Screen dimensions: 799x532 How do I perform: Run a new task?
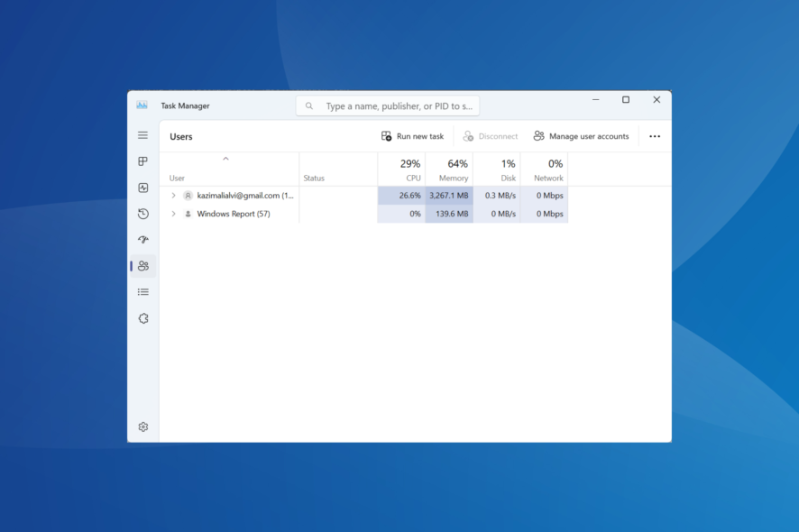[x=413, y=136]
